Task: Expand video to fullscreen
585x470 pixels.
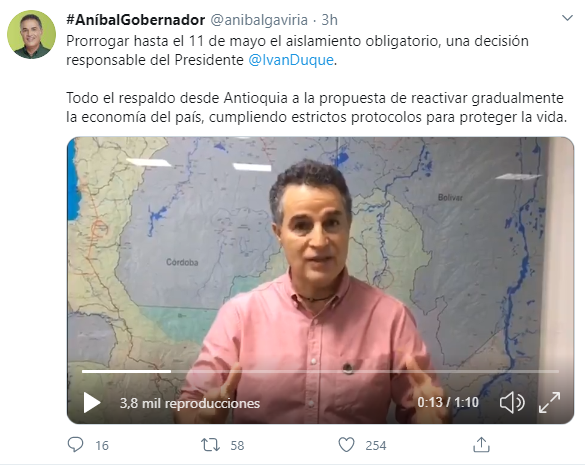Action: pos(549,402)
